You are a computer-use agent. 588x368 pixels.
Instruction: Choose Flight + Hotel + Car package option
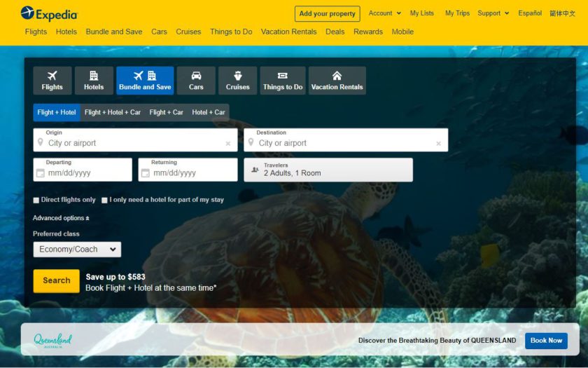tap(113, 112)
